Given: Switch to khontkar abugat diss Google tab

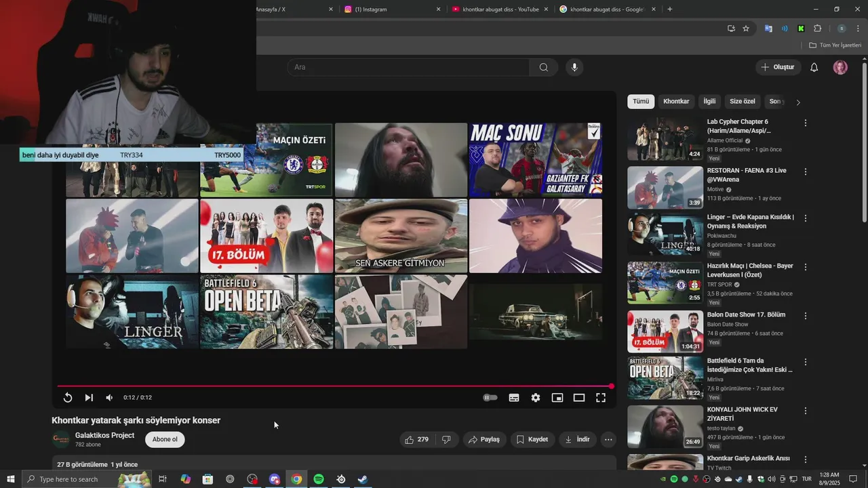Looking at the screenshot, I should (607, 9).
